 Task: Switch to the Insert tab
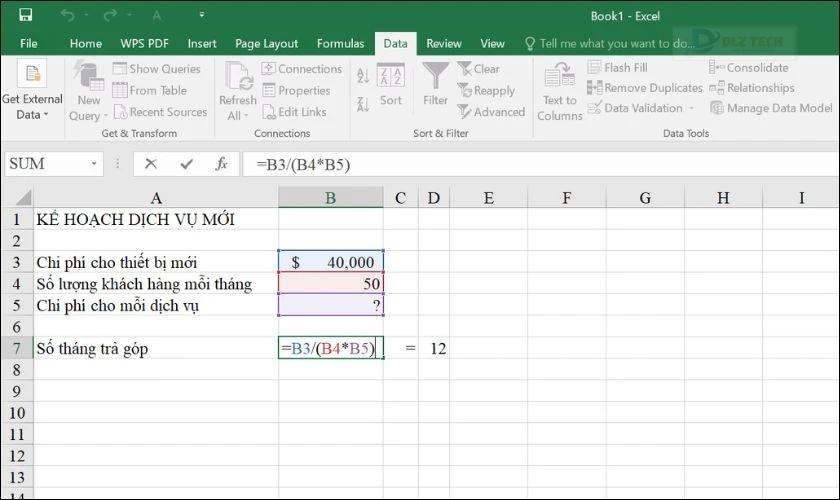pyautogui.click(x=202, y=43)
